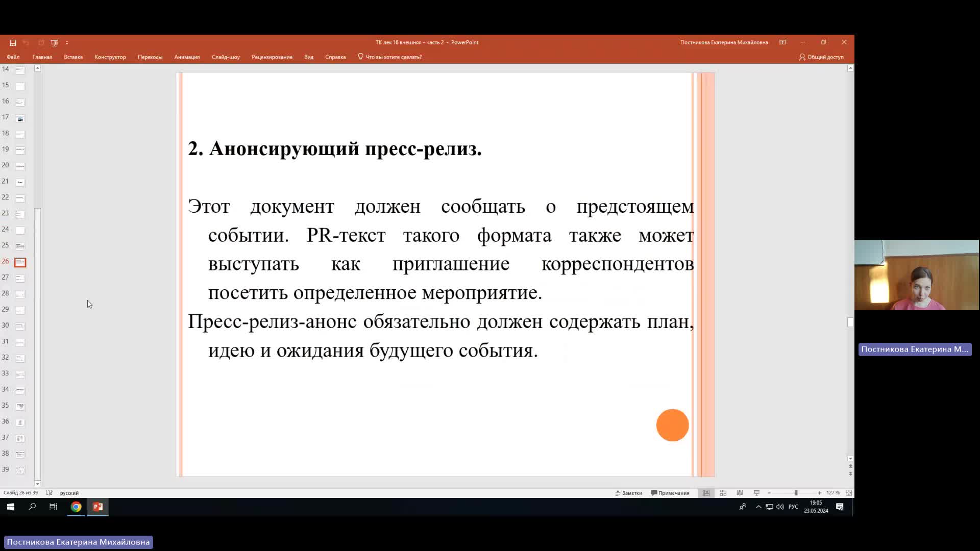Select slide 30 thumbnail
This screenshot has height=551, width=980.
[x=20, y=327]
